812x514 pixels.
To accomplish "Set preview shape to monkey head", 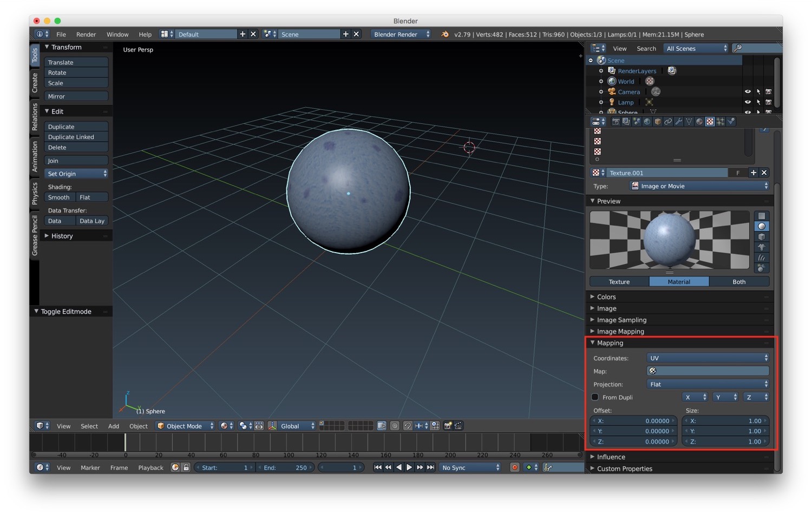I will pyautogui.click(x=762, y=247).
